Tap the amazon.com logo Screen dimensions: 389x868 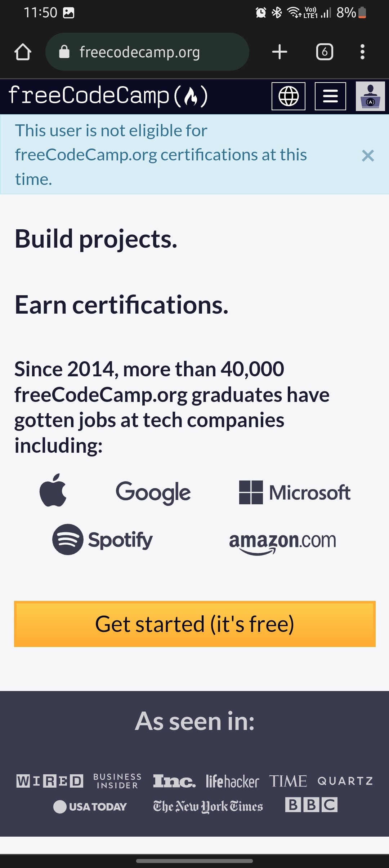(x=283, y=543)
